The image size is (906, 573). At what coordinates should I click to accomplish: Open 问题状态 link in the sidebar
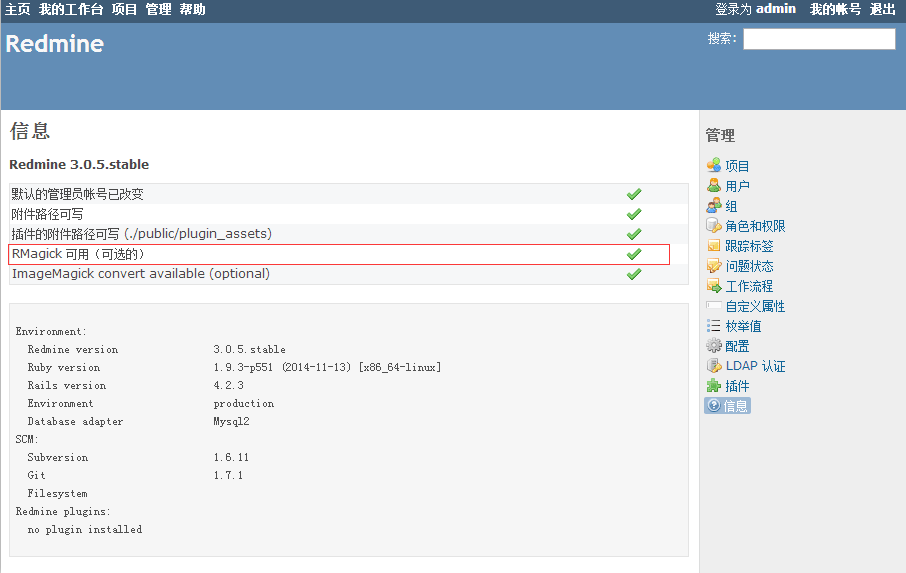pyautogui.click(x=749, y=266)
